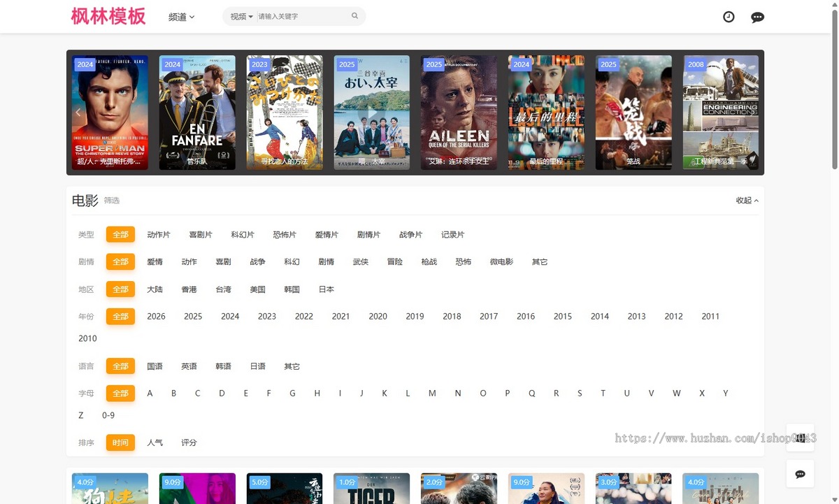This screenshot has height=504, width=839.
Task: Filter type by 剧情片
Action: 368,235
